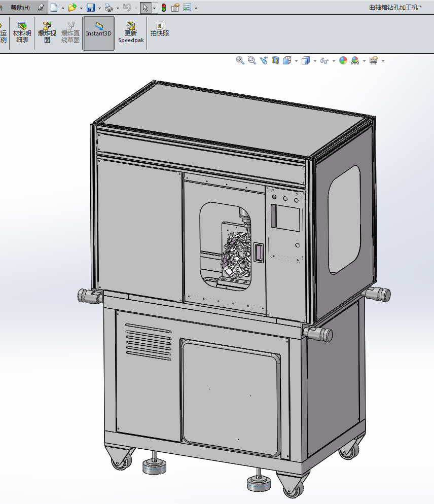Screen dimensions: 434x504
Task: Open the 帮助(H) menu
Action: [20, 8]
